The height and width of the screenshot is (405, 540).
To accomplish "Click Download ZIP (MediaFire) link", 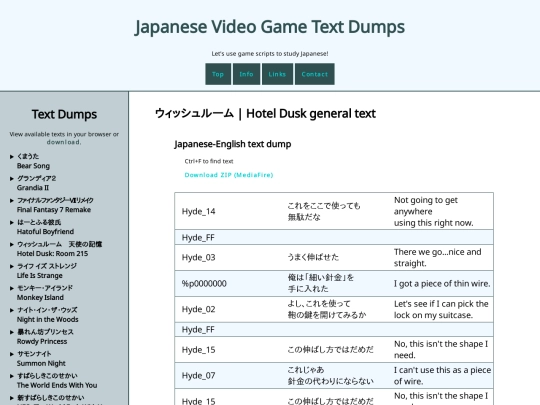I will point(229,175).
